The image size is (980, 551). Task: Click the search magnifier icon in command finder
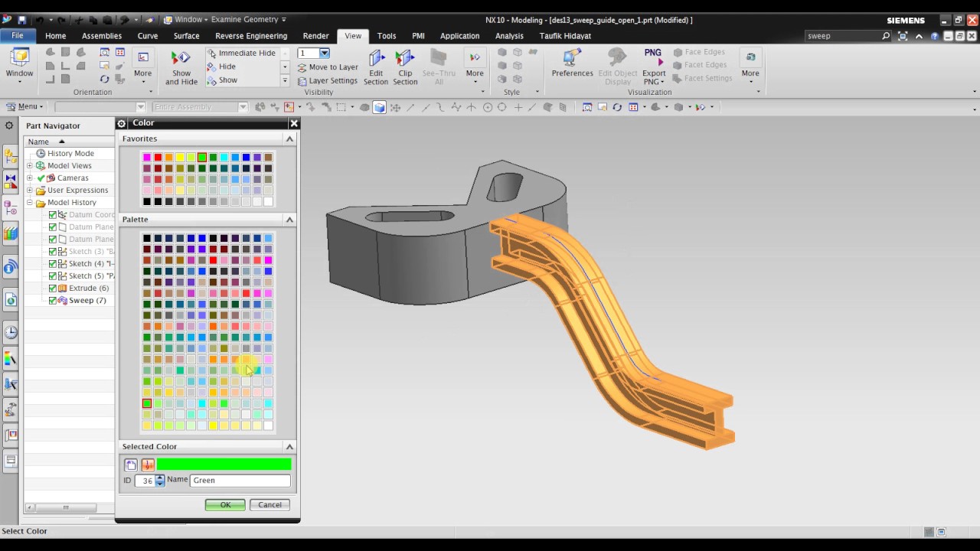pyautogui.click(x=887, y=36)
